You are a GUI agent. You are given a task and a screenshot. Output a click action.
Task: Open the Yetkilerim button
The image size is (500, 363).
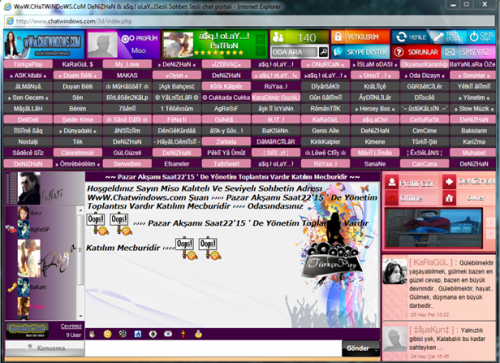point(360,37)
